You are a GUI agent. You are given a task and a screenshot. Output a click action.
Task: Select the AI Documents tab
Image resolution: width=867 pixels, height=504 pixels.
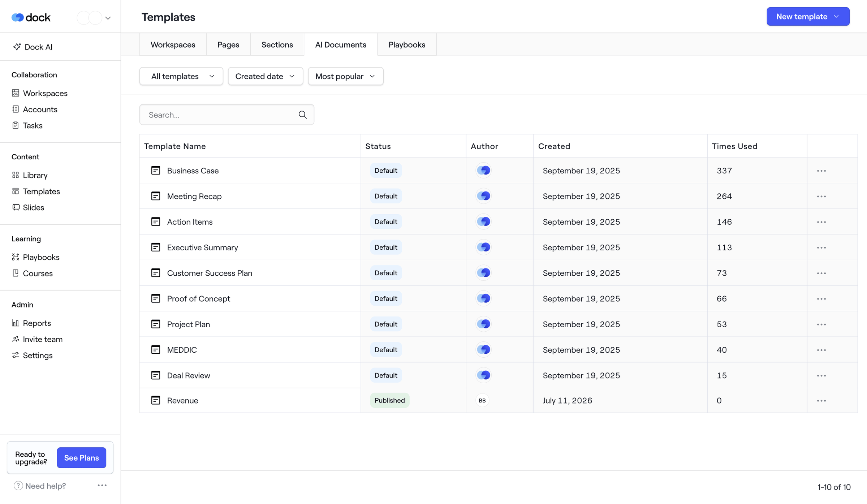coord(341,44)
